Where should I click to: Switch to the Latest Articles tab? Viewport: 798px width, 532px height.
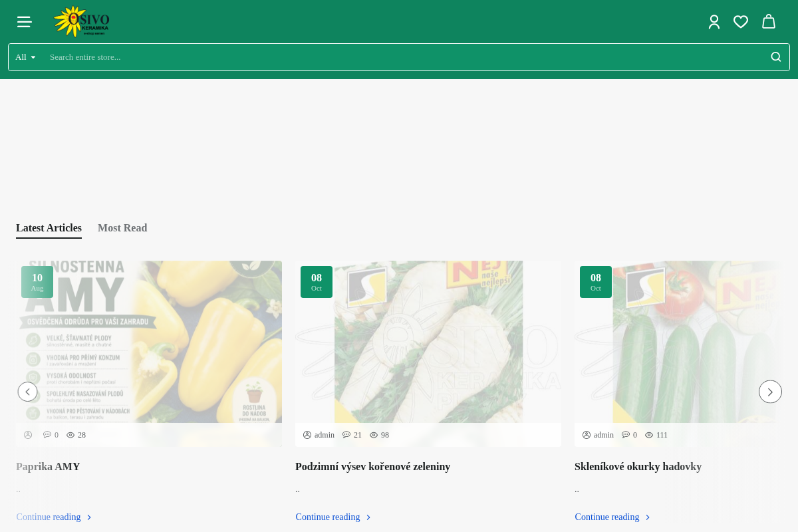[49, 228]
